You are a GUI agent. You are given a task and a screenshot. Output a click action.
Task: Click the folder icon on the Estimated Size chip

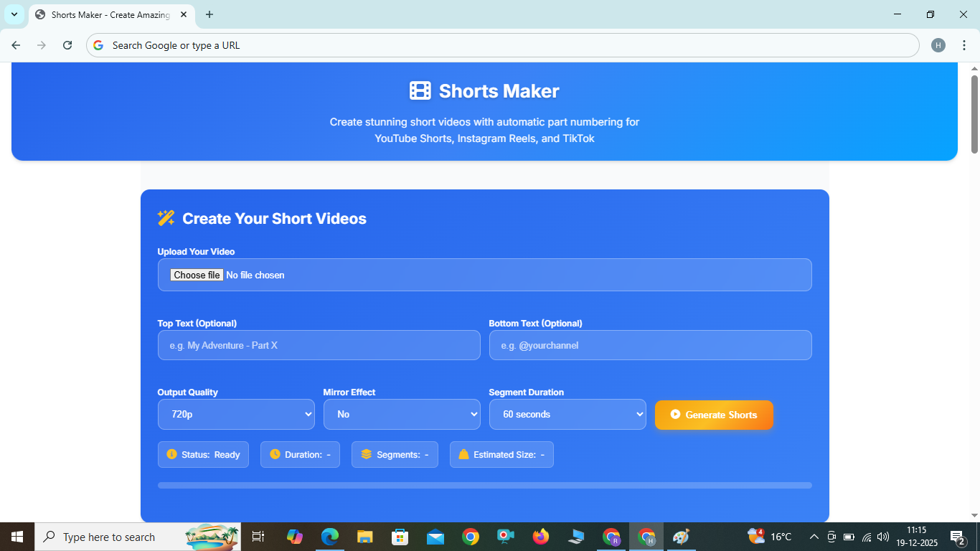(463, 454)
